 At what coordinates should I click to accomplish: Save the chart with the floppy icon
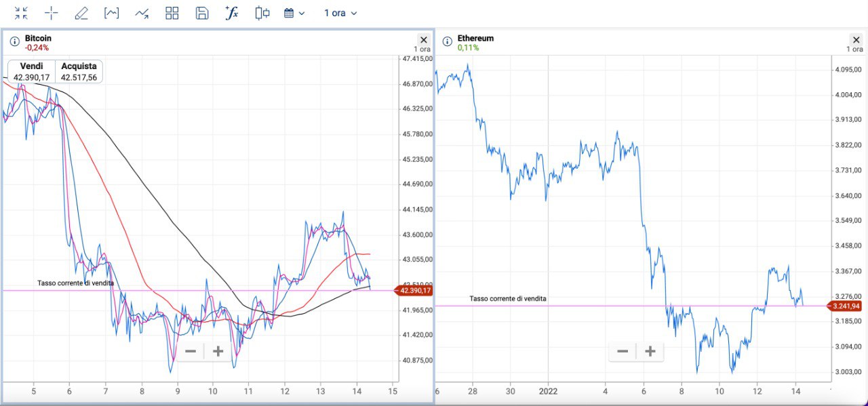(201, 13)
